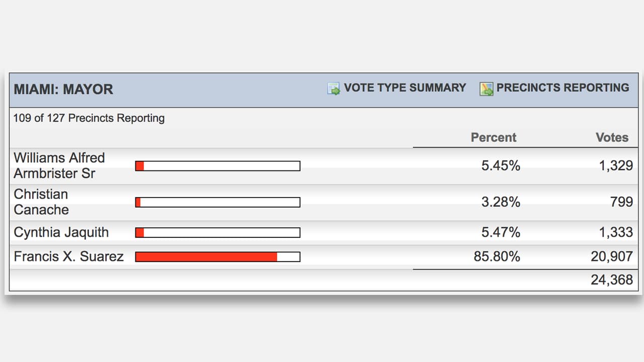Open the PRECINCTS REPORTING link
The image size is (644, 362).
pos(562,88)
